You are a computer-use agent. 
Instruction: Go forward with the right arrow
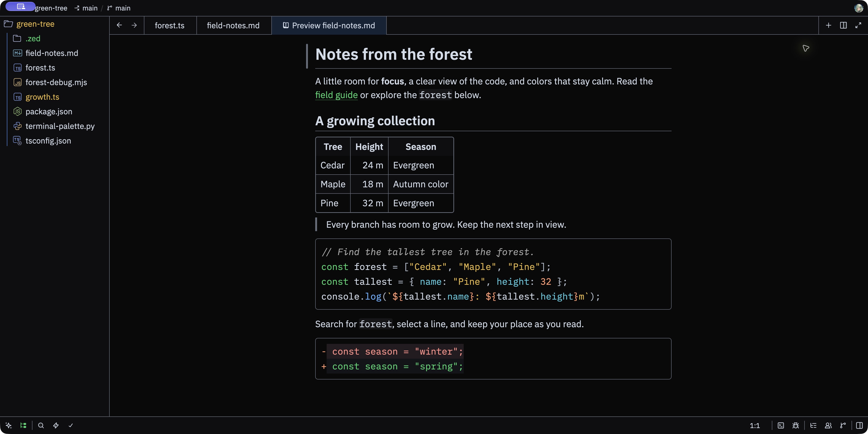pyautogui.click(x=134, y=25)
